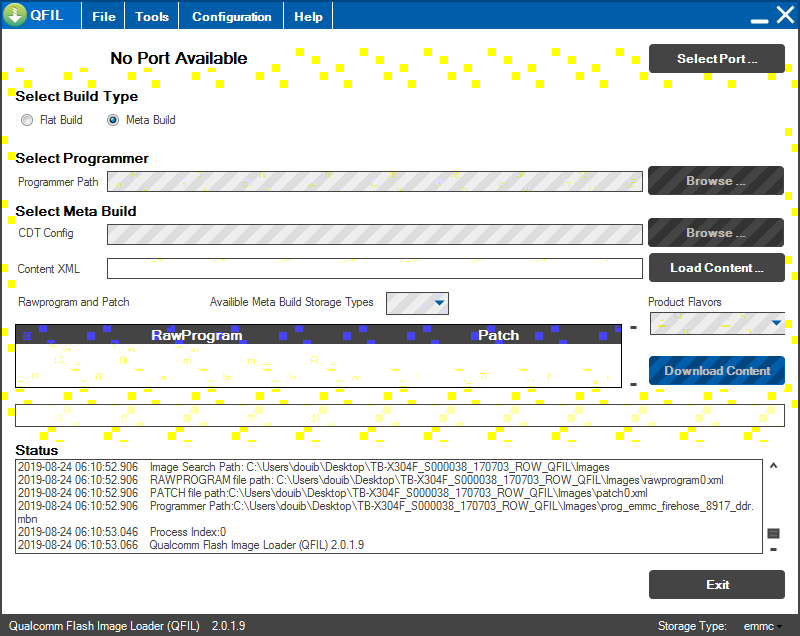Open the Tools menu

pyautogui.click(x=151, y=15)
